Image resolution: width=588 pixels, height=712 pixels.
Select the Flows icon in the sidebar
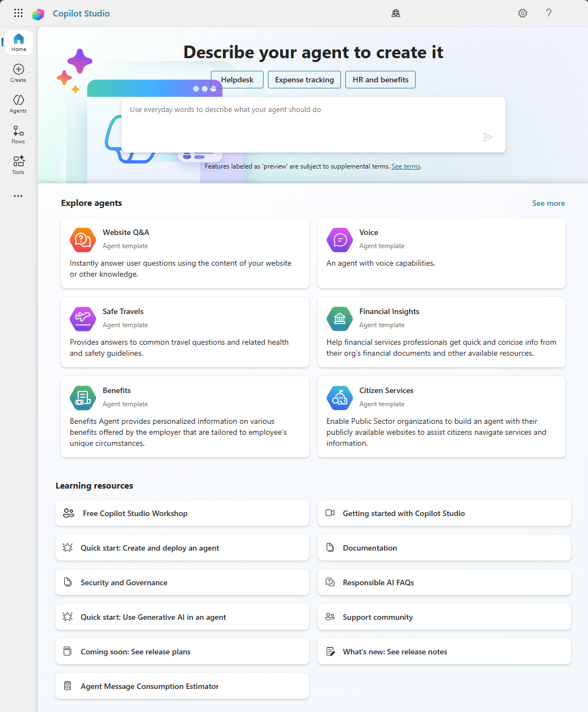tap(18, 134)
